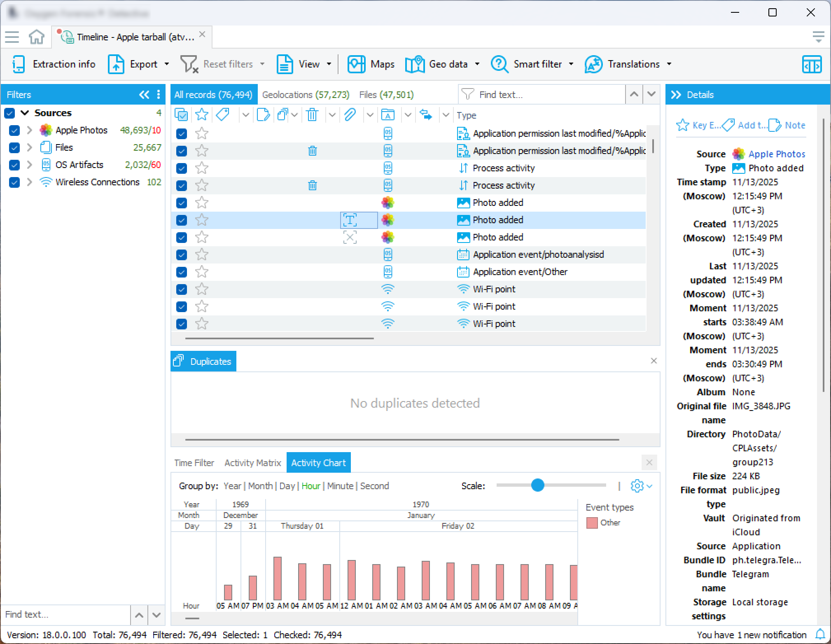Click the Apple Photos source link

tap(776, 154)
